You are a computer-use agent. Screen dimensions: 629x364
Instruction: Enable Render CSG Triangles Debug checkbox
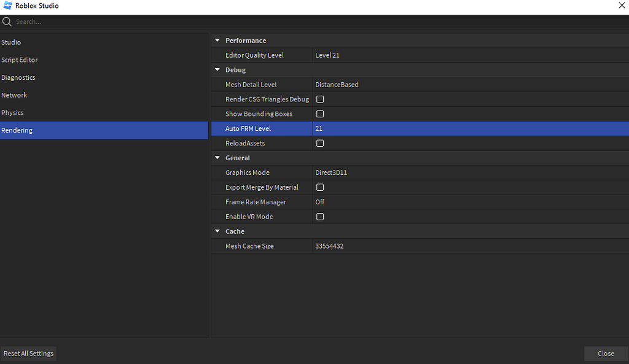pyautogui.click(x=319, y=99)
